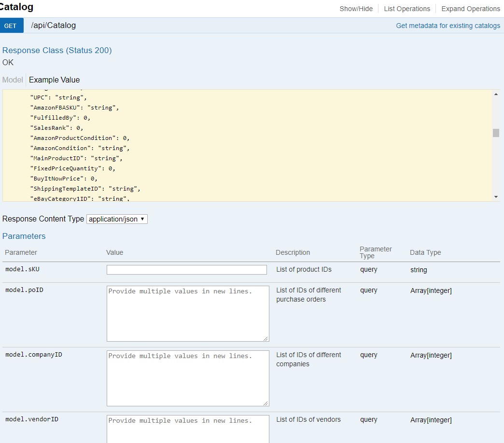The width and height of the screenshot is (504, 443).
Task: Click the model.vendorID values textarea
Action: [188, 429]
